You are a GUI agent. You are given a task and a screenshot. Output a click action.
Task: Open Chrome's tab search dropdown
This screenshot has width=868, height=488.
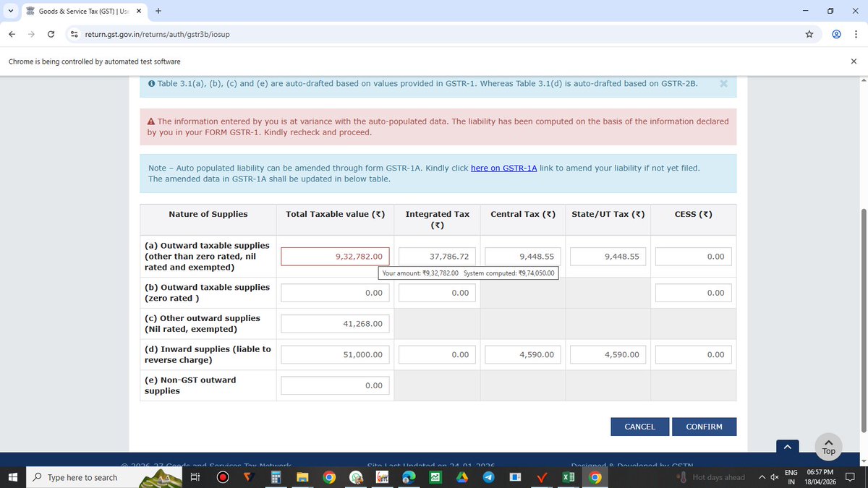[x=10, y=11]
